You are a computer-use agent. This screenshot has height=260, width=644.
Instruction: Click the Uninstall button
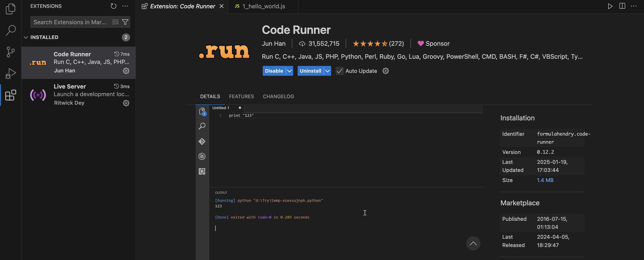coord(310,71)
